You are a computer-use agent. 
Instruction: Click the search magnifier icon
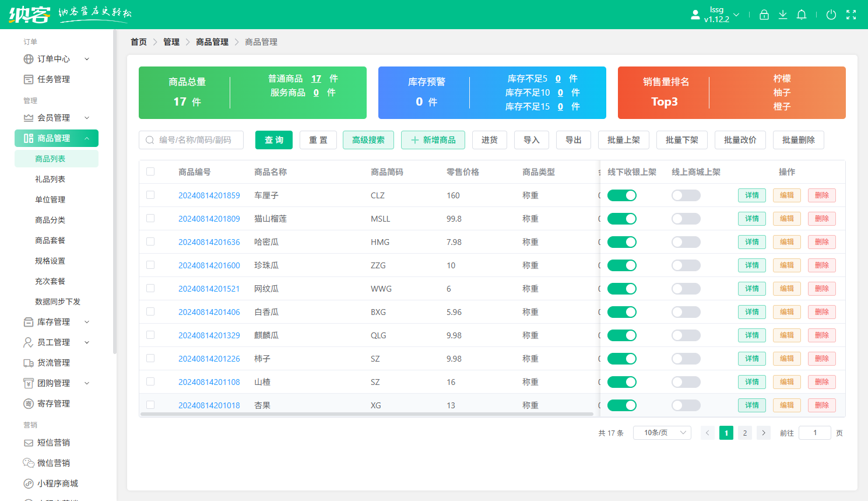(x=150, y=140)
